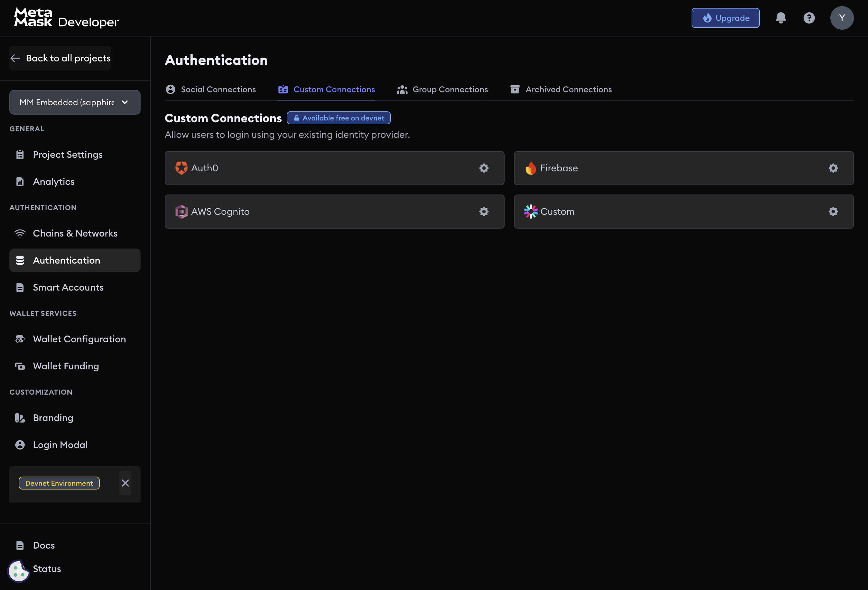Open the Status link
Screen dimensions: 868x590
pyautogui.click(x=47, y=569)
